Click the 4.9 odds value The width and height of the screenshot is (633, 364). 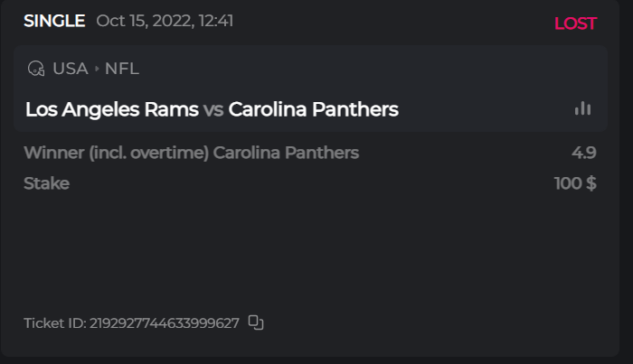pos(583,153)
